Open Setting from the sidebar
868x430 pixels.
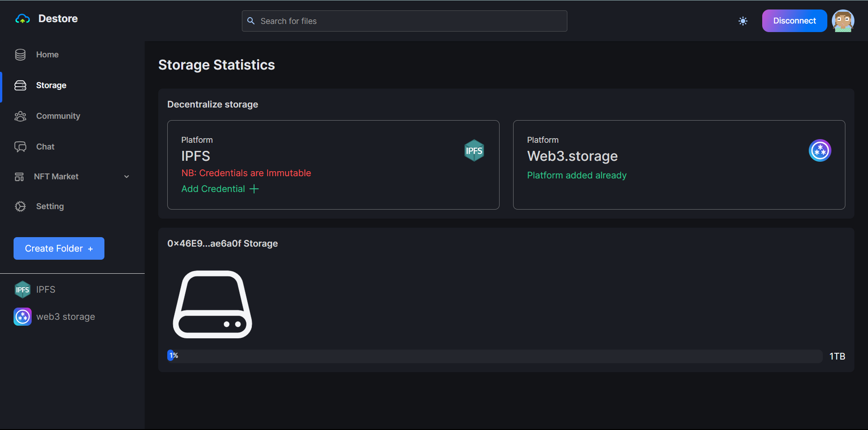(50, 206)
